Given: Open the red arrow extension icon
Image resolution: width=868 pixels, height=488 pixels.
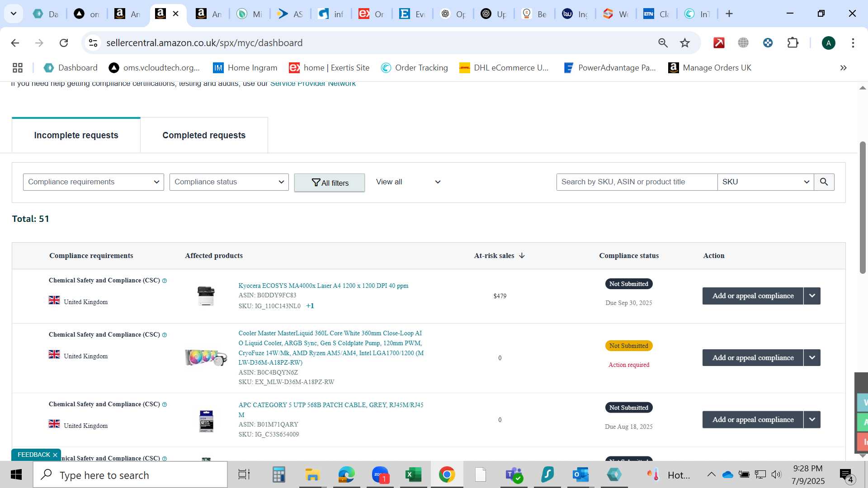Looking at the screenshot, I should pos(719,43).
